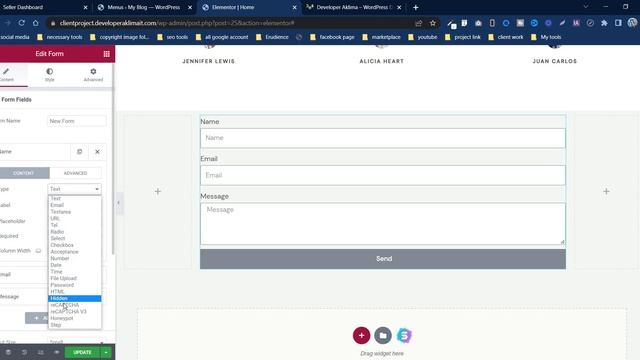Viewport: 640px width, 360px height.
Task: Choose Checkbox in the type list
Action: pos(74,245)
